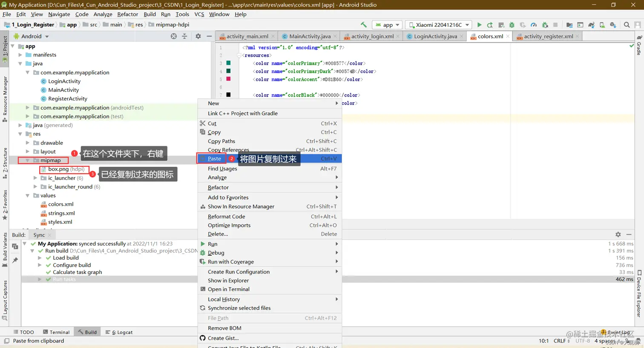Image resolution: width=644 pixels, height=348 pixels.
Task: Click the colorPrimary green gutter swatch
Action: tap(228, 63)
